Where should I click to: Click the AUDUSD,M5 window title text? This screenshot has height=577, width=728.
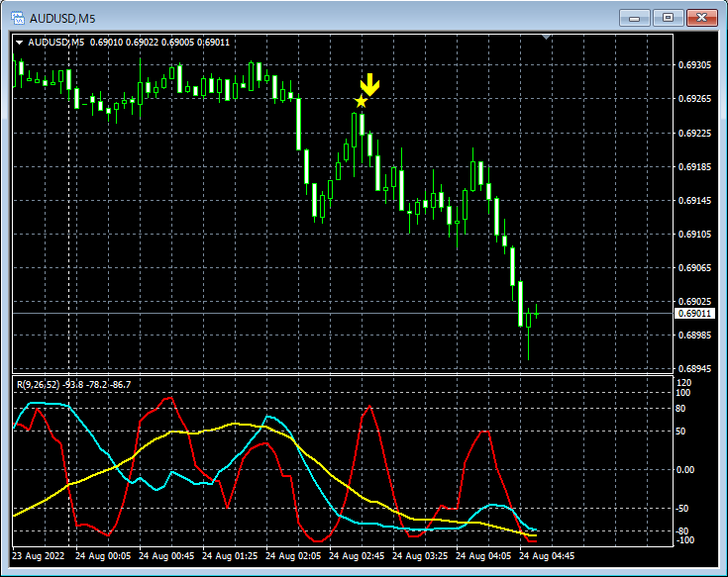[62, 19]
